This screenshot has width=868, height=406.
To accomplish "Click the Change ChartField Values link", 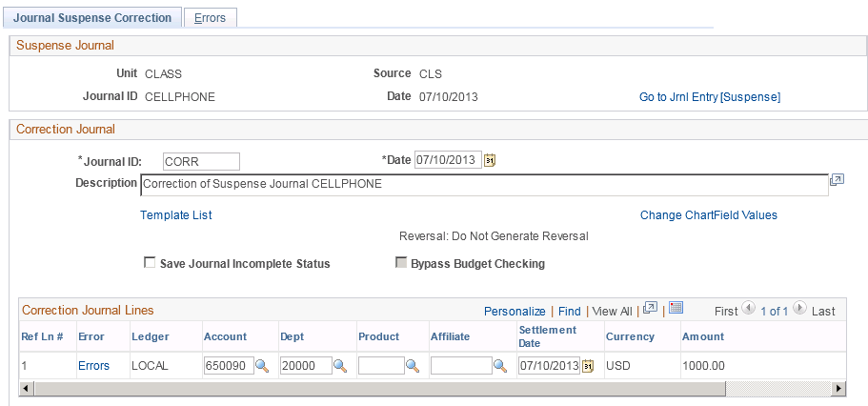I will [709, 214].
